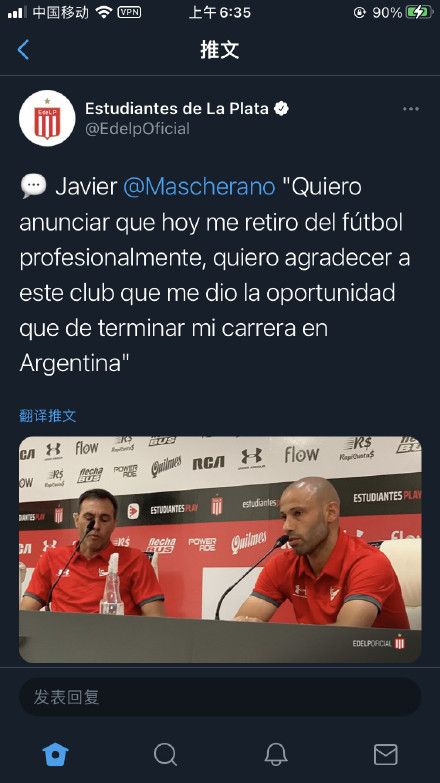Tap the tweet text body
This screenshot has width=440, height=783.
[215, 275]
